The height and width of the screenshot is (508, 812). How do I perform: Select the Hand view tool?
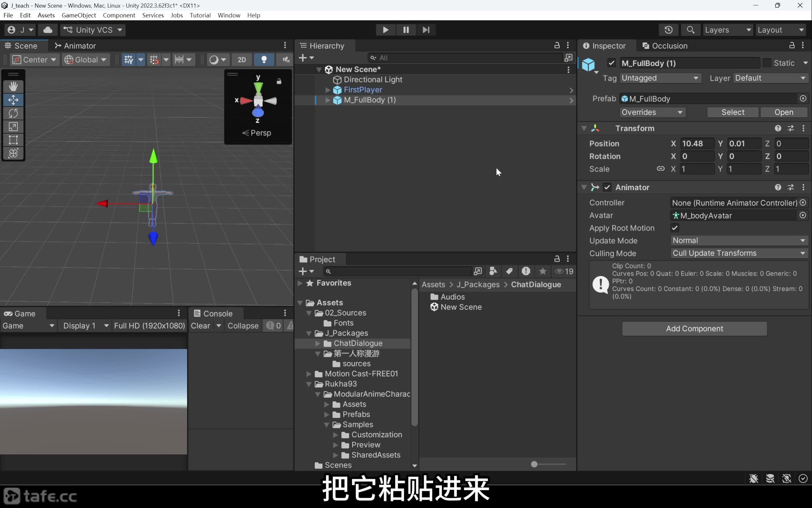pyautogui.click(x=13, y=86)
